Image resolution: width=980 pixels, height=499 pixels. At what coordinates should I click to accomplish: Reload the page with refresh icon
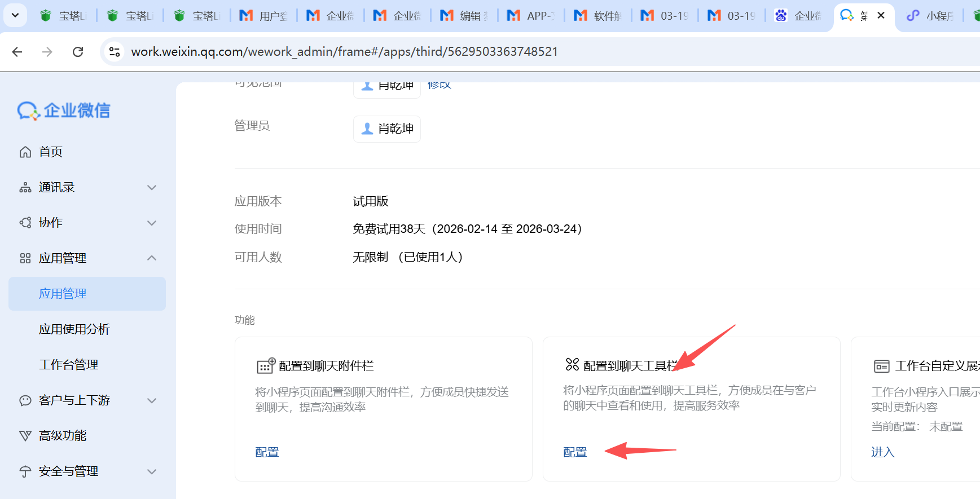click(78, 52)
